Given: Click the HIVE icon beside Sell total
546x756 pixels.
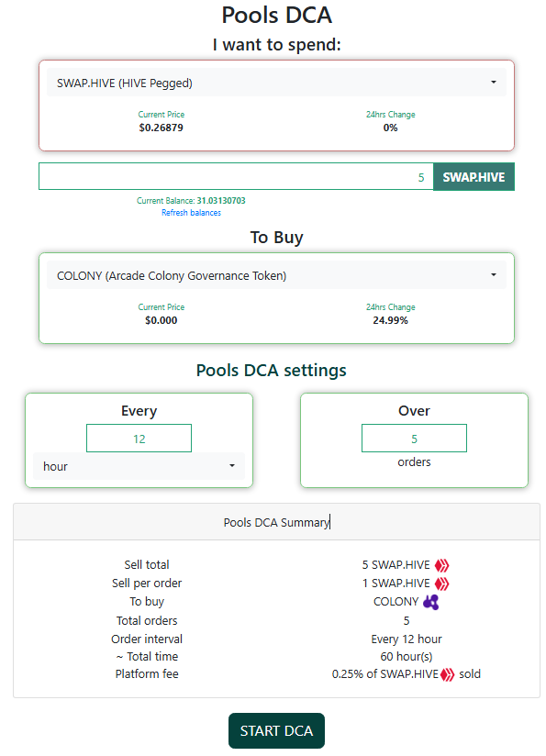Looking at the screenshot, I should tap(441, 565).
